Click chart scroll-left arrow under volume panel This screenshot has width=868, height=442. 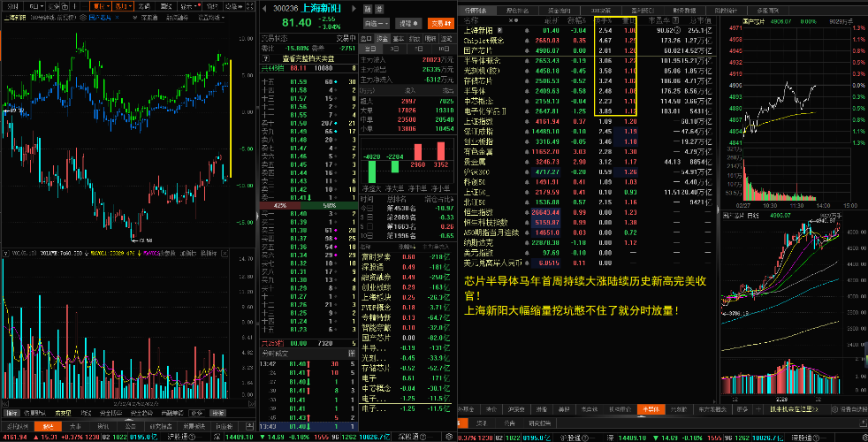[x=6, y=404]
